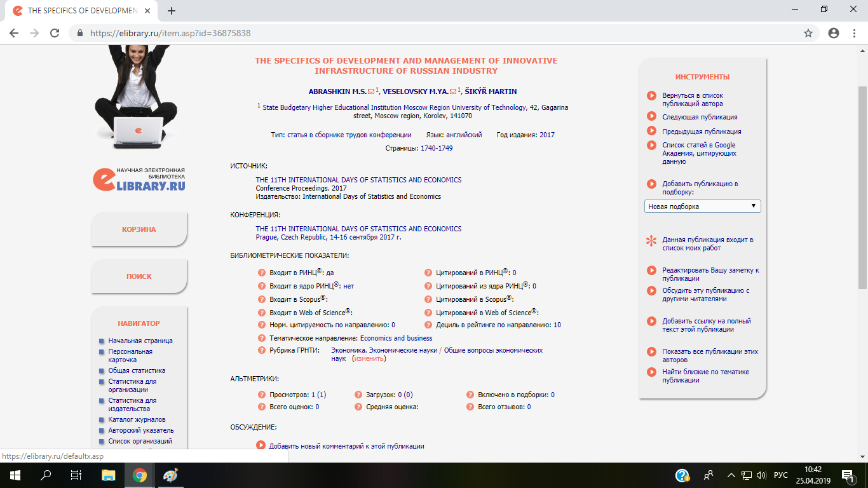Click the help icon beside 'Цитирований в Web of Science'

429,313
